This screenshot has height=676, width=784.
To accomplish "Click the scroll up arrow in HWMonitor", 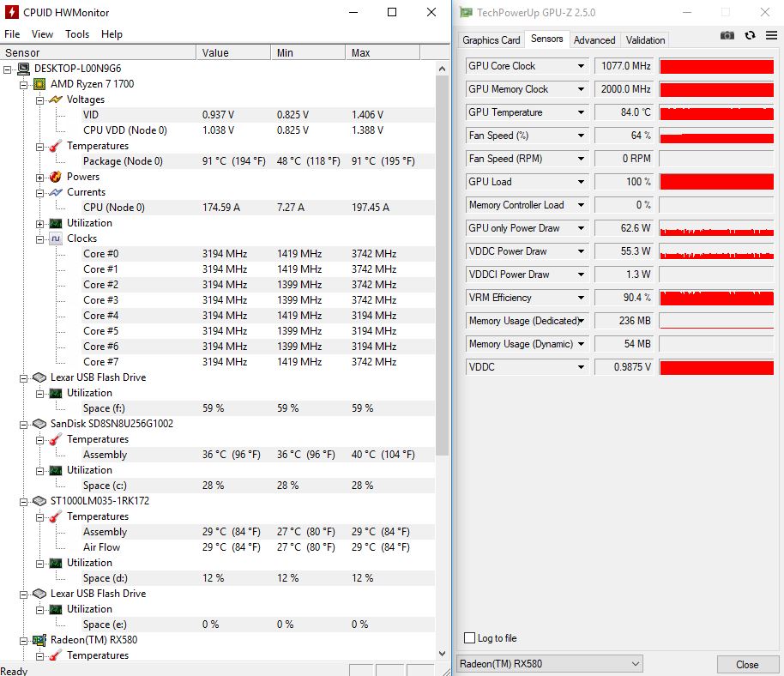I will point(442,69).
